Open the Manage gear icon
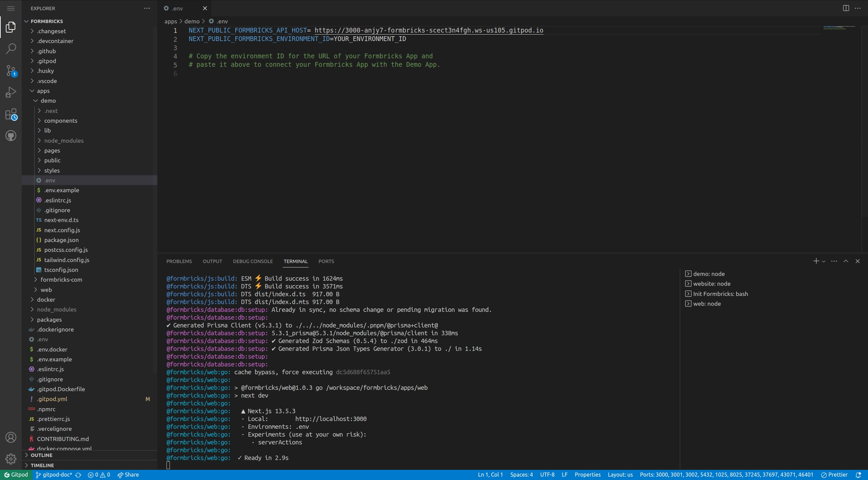 [x=11, y=459]
